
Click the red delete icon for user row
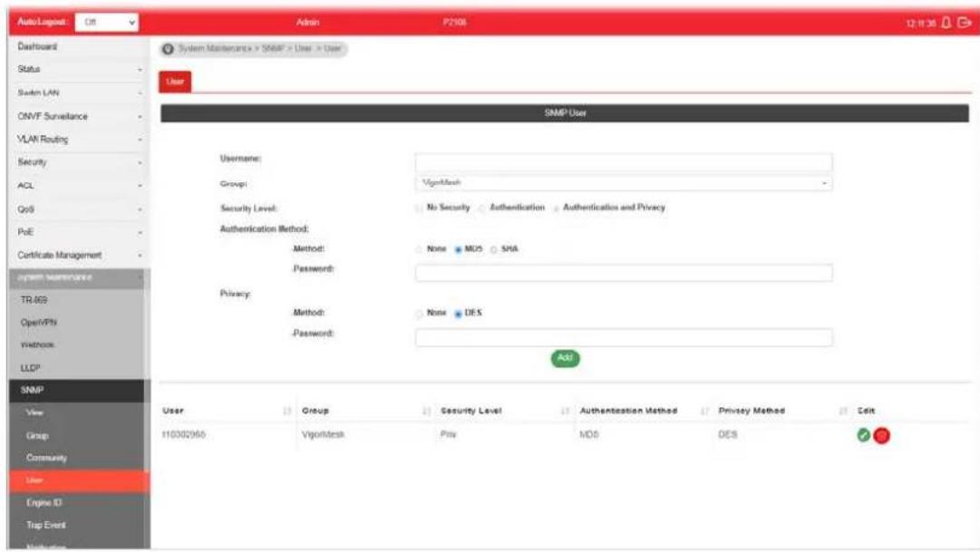881,435
